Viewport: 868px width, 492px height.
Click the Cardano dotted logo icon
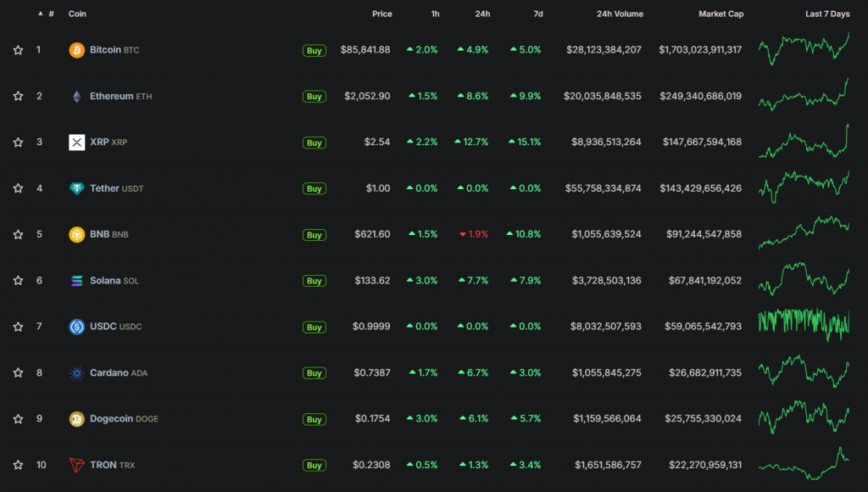[77, 373]
